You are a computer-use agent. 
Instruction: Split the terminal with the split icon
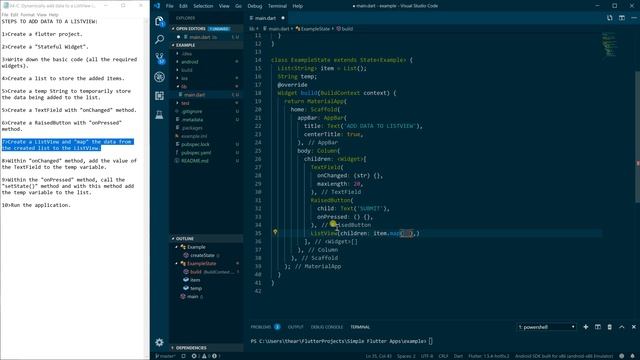(598, 327)
